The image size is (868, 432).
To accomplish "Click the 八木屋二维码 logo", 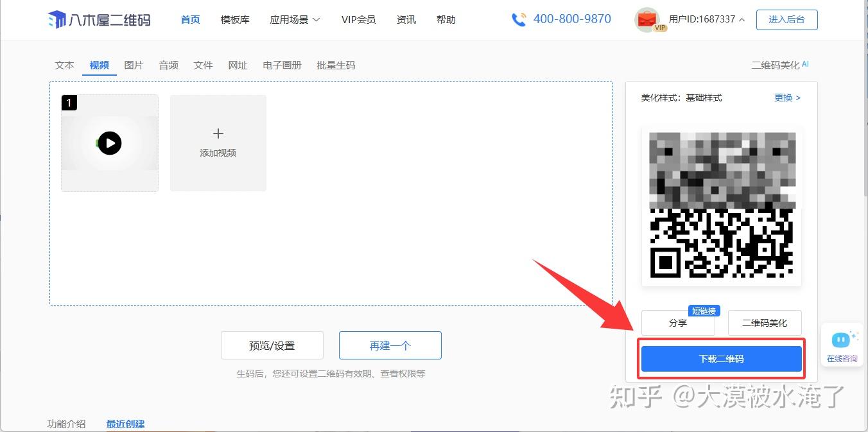I will [x=100, y=20].
